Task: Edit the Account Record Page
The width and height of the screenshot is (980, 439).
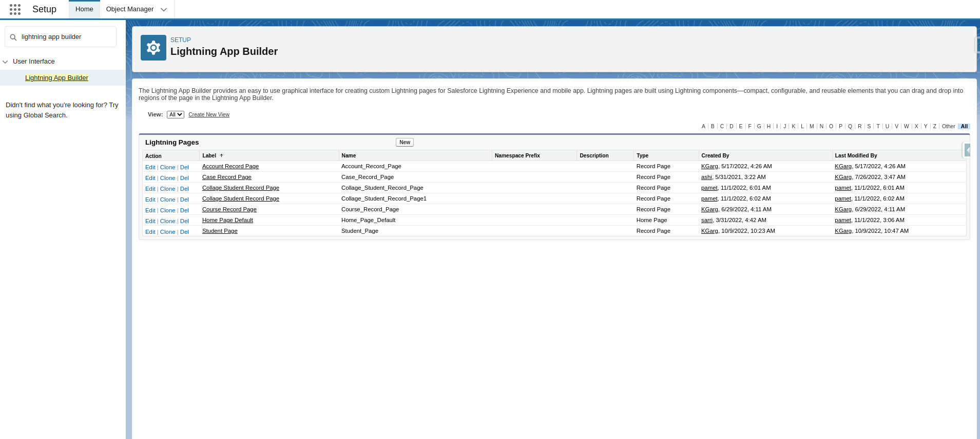Action: click(150, 167)
